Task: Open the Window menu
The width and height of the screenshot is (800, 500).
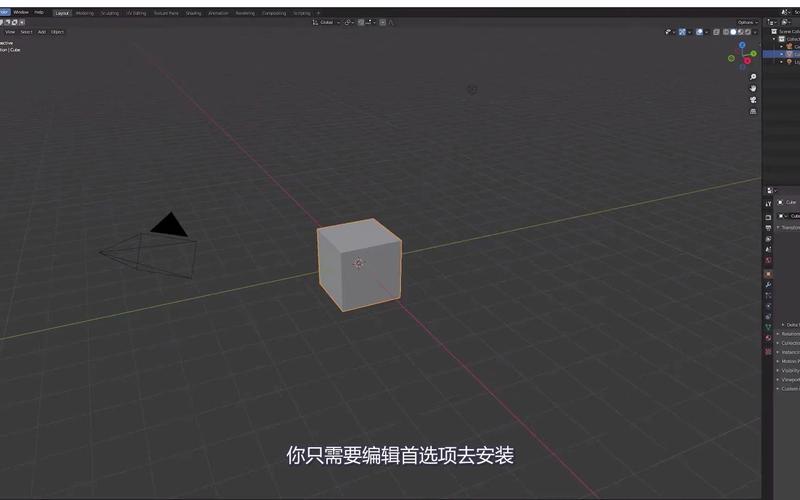Action: [x=21, y=12]
